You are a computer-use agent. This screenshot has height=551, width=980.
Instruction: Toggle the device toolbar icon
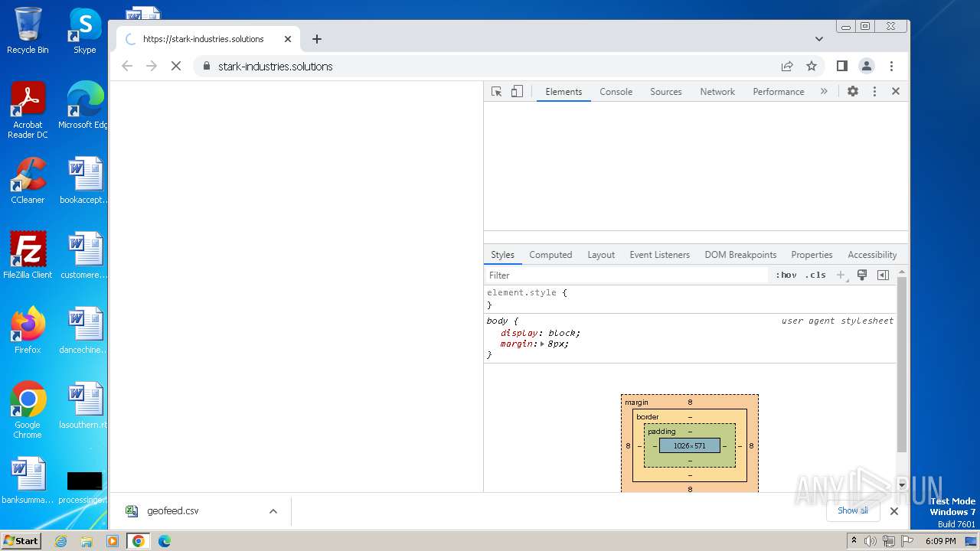[517, 91]
